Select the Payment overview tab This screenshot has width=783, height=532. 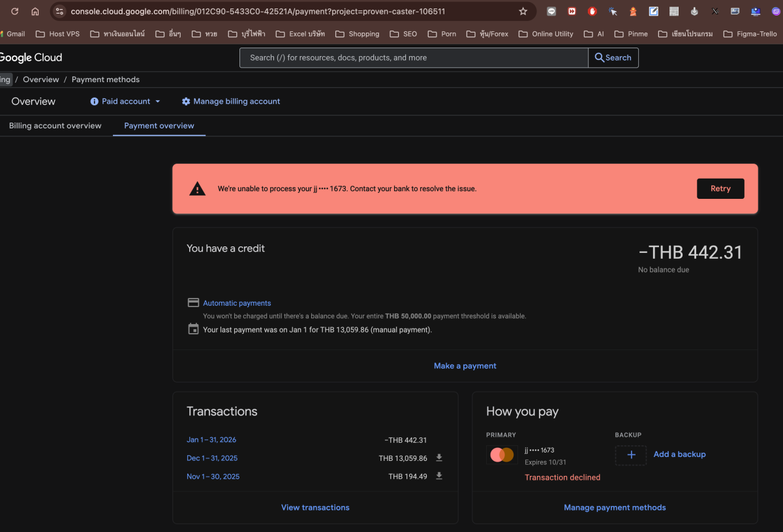tap(159, 126)
